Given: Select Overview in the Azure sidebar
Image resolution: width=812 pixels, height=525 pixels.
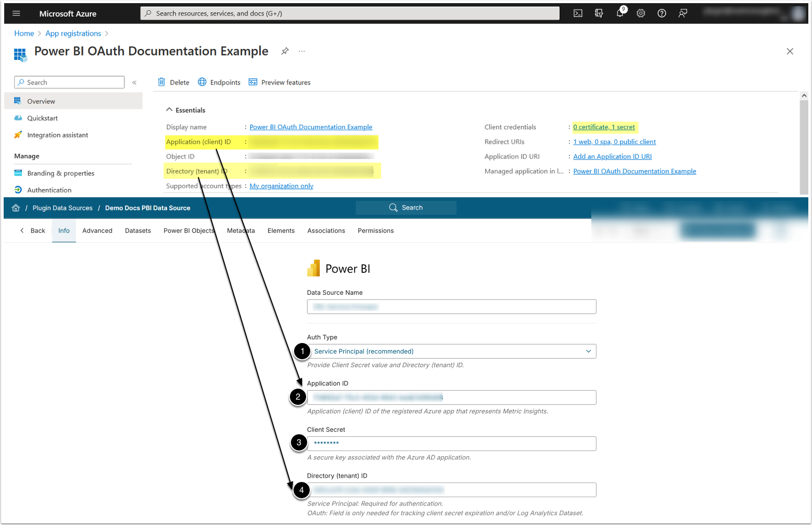Looking at the screenshot, I should [x=73, y=101].
